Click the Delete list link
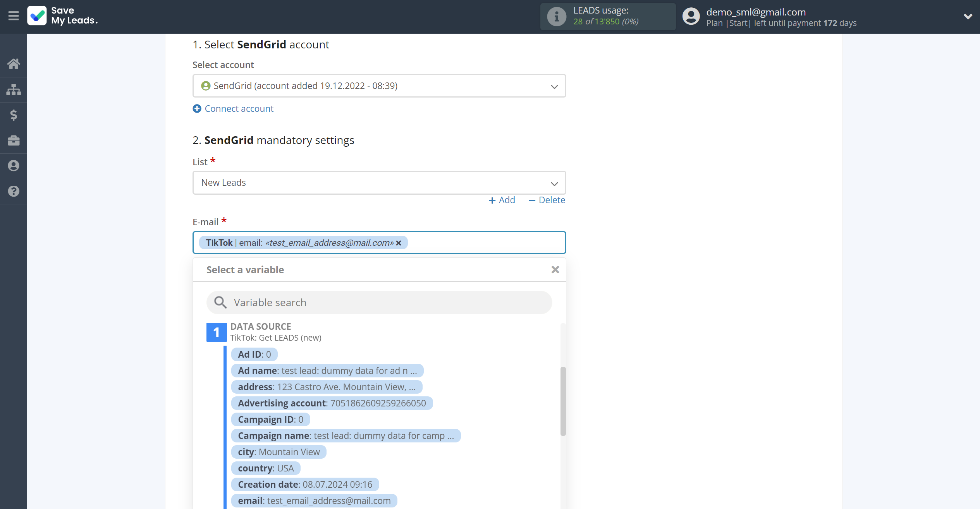 tap(547, 200)
